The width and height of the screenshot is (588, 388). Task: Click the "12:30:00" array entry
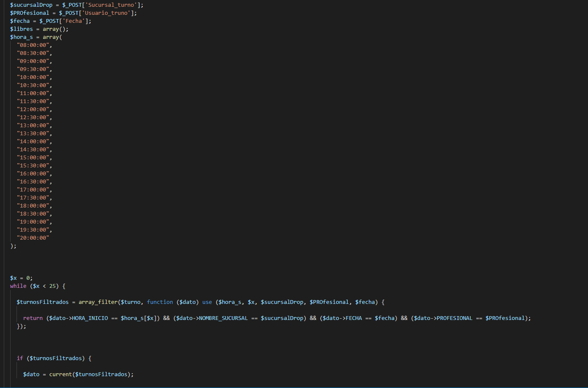point(33,117)
